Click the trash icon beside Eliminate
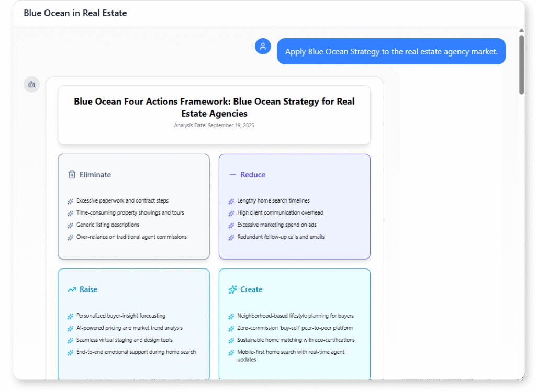Image resolution: width=536 pixels, height=392 pixels. click(72, 175)
